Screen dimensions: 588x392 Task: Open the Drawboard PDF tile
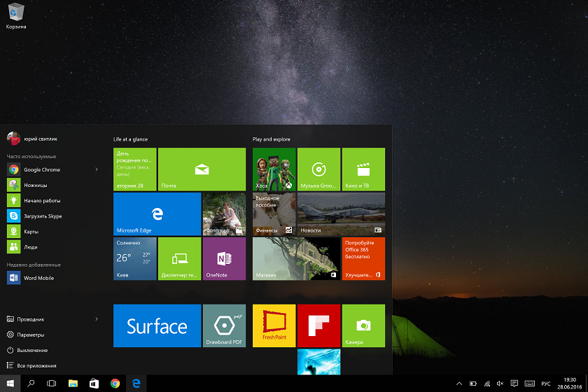224,325
